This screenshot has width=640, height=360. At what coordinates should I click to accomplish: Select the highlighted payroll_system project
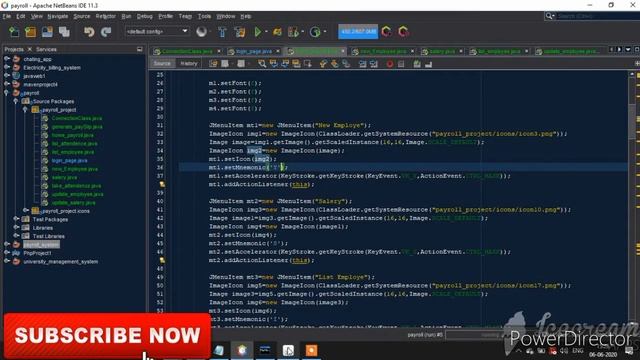pyautogui.click(x=41, y=244)
